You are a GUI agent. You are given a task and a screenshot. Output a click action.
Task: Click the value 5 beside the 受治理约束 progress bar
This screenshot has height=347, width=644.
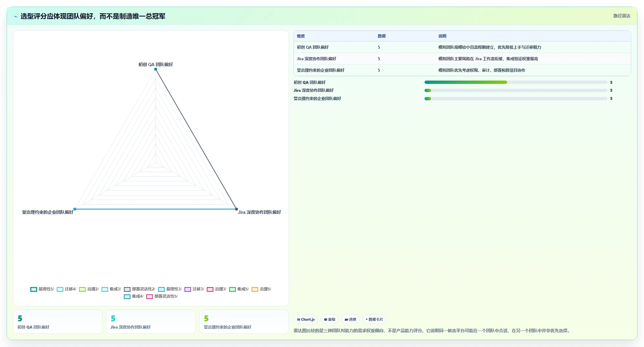tap(611, 99)
